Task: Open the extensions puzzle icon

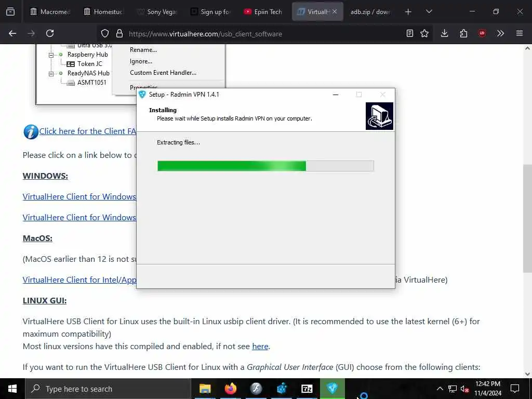Action: (463, 33)
